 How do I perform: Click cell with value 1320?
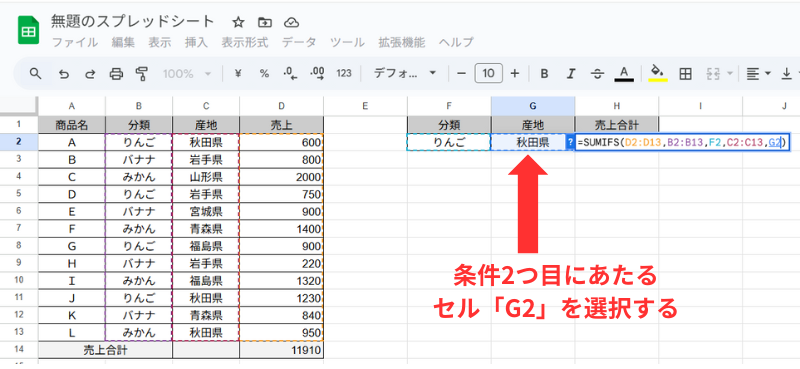pyautogui.click(x=282, y=281)
